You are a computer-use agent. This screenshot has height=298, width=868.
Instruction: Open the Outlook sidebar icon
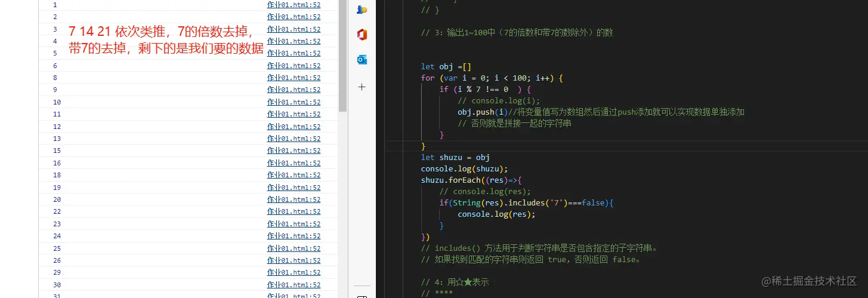pyautogui.click(x=362, y=60)
